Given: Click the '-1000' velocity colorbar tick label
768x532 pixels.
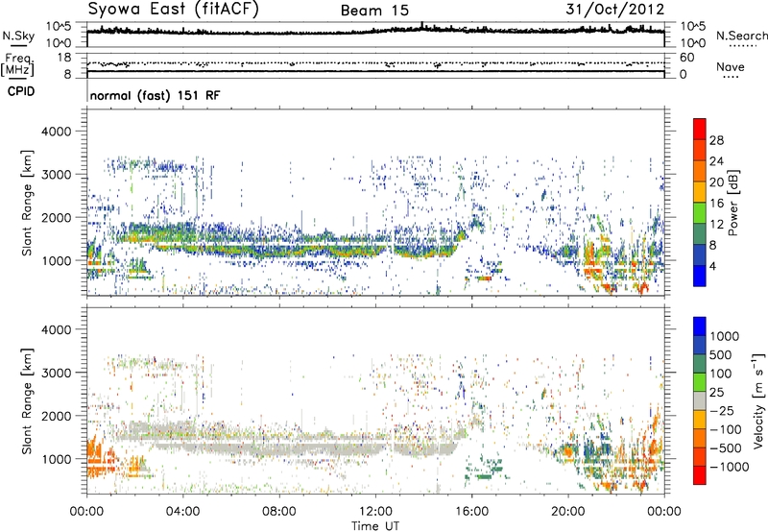Looking at the screenshot, I should [730, 467].
